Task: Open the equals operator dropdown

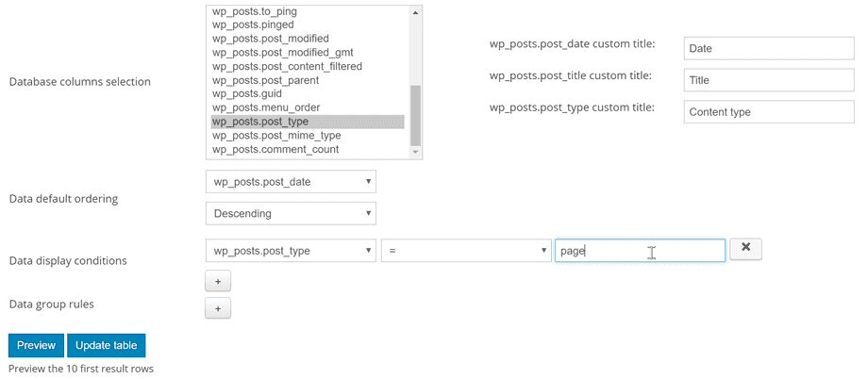Action: [466, 251]
